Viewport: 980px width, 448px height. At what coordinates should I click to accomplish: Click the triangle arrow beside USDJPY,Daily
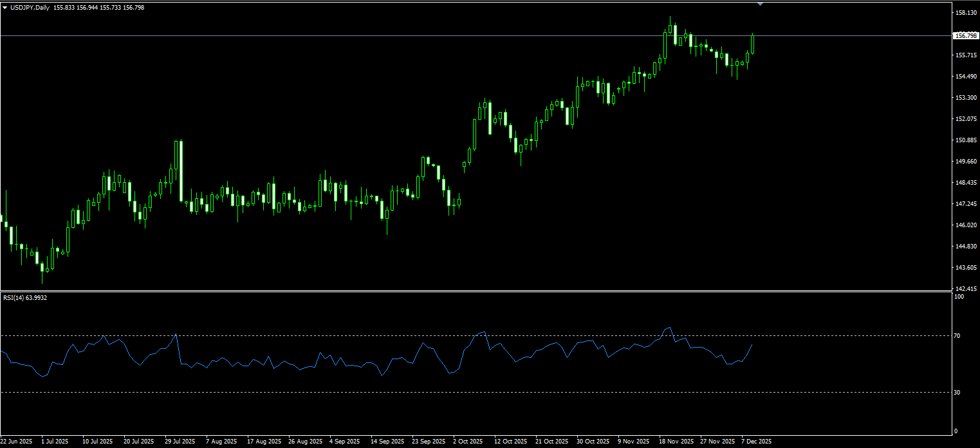5,7
